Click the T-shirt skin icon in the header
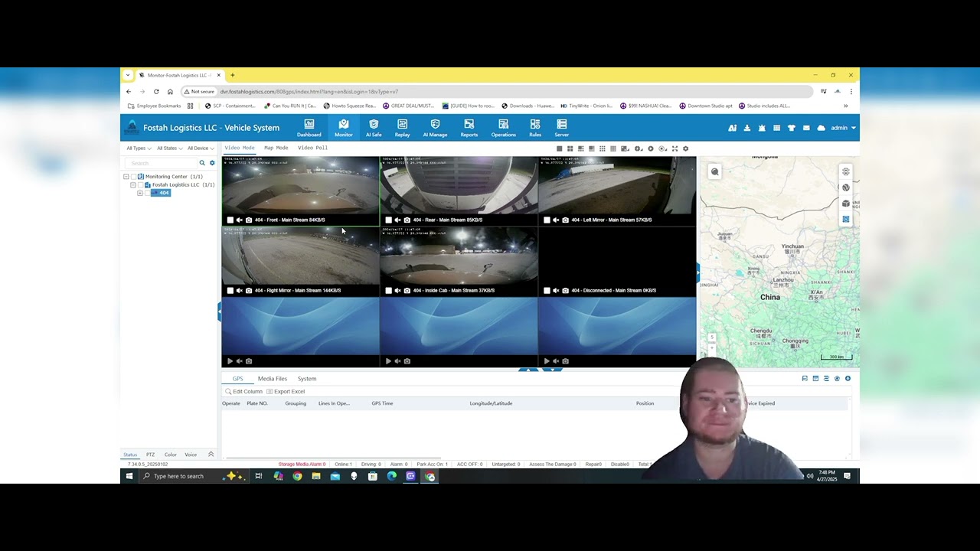This screenshot has height=551, width=980. point(792,128)
